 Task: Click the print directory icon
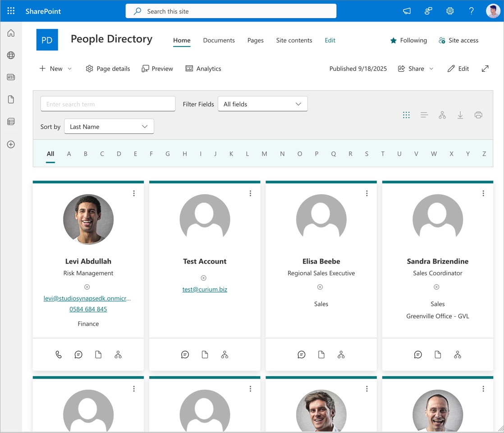(x=478, y=115)
